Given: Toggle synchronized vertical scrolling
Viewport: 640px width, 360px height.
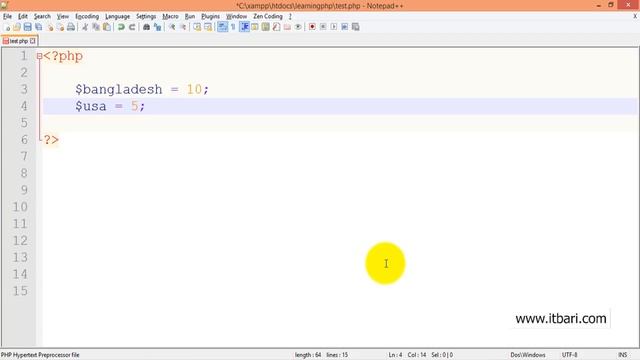Looking at the screenshot, I should (197, 27).
